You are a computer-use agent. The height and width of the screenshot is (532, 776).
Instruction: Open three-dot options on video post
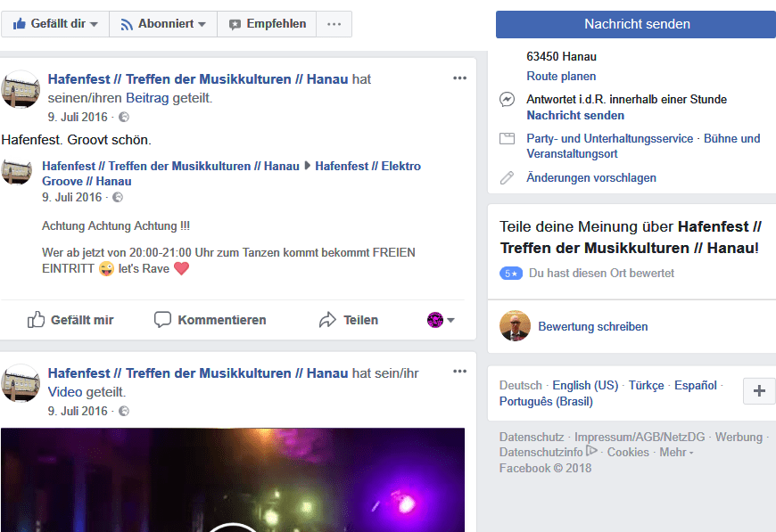point(459,372)
